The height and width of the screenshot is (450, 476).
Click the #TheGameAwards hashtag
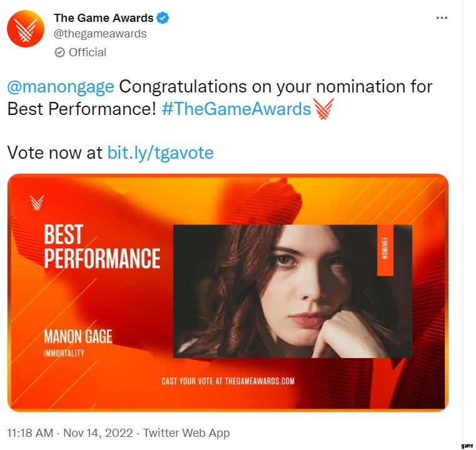[236, 109]
